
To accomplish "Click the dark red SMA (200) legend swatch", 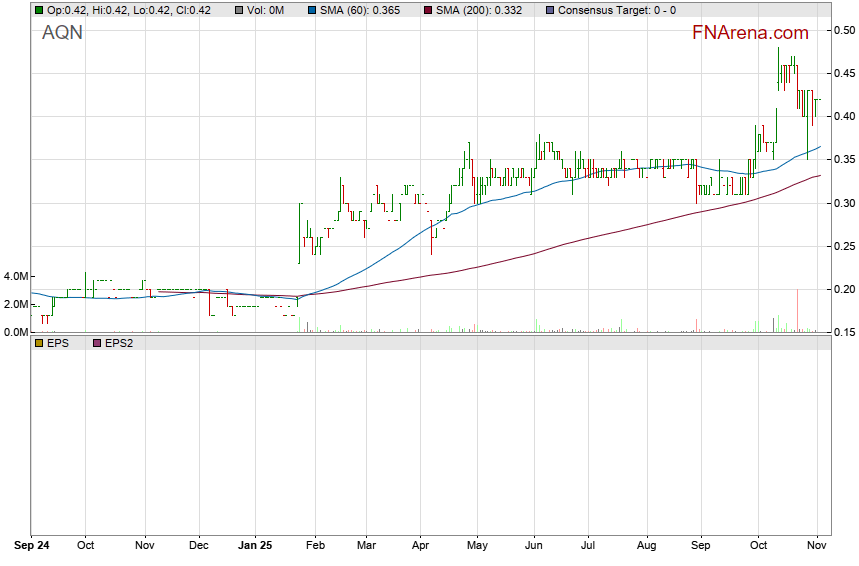I will coord(427,10).
